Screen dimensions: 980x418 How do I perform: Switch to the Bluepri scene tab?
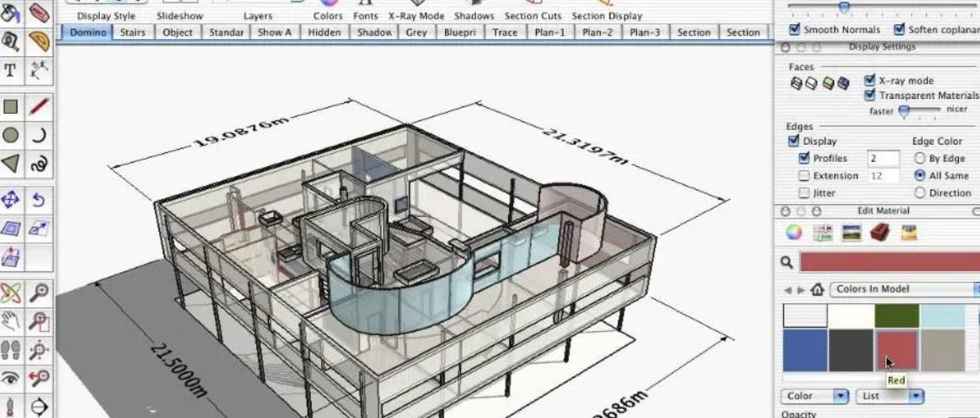coord(460,33)
